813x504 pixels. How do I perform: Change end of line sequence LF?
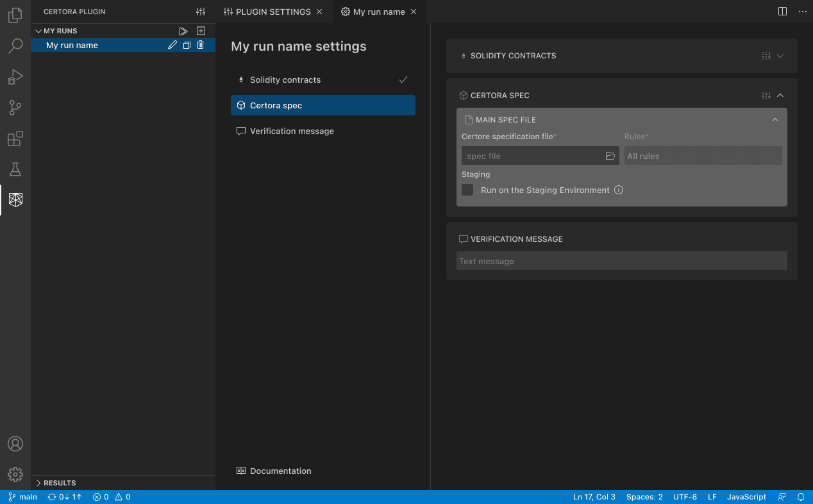pos(712,497)
